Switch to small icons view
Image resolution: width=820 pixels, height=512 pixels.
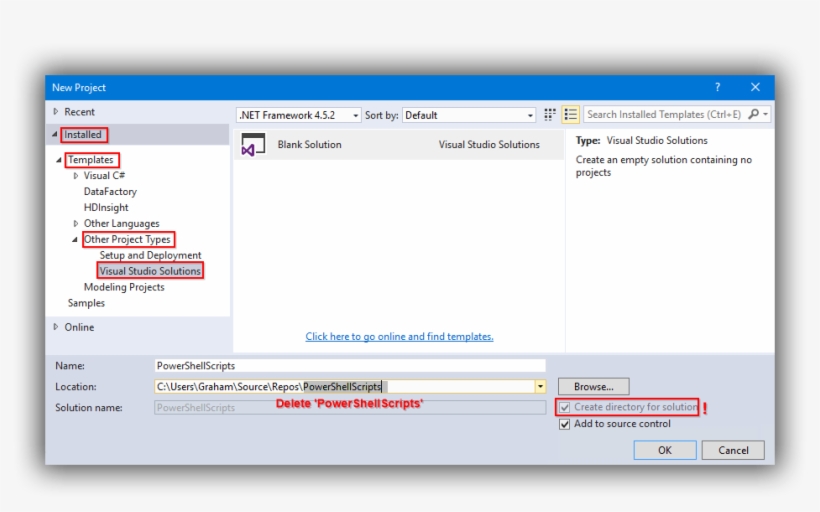(x=550, y=115)
